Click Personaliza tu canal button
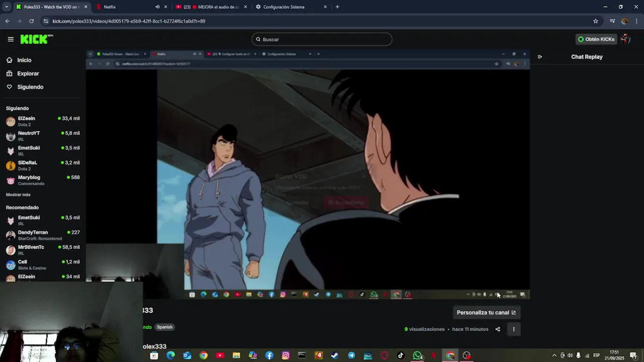Image resolution: width=644 pixels, height=362 pixels. click(486, 312)
